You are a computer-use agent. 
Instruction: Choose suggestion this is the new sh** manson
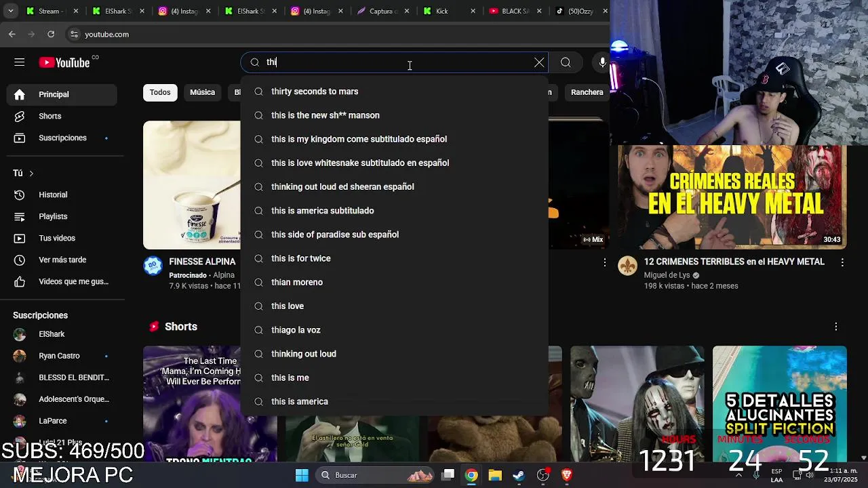click(394, 115)
